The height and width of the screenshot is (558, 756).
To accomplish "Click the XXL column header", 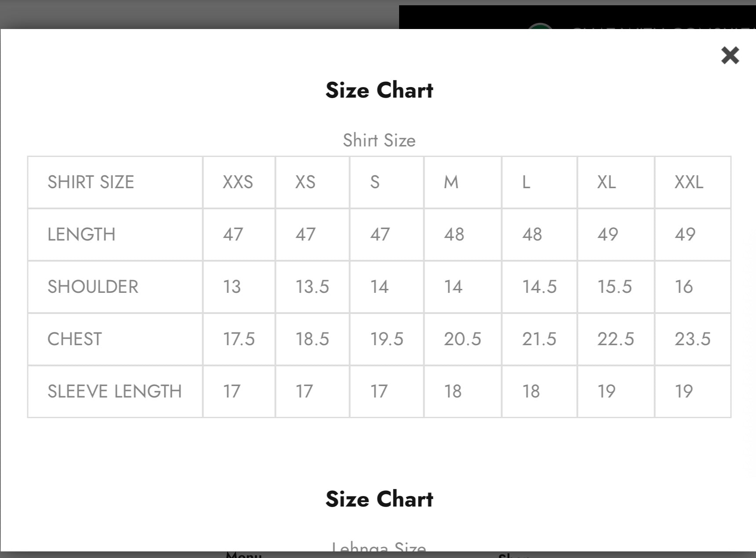I will [689, 182].
